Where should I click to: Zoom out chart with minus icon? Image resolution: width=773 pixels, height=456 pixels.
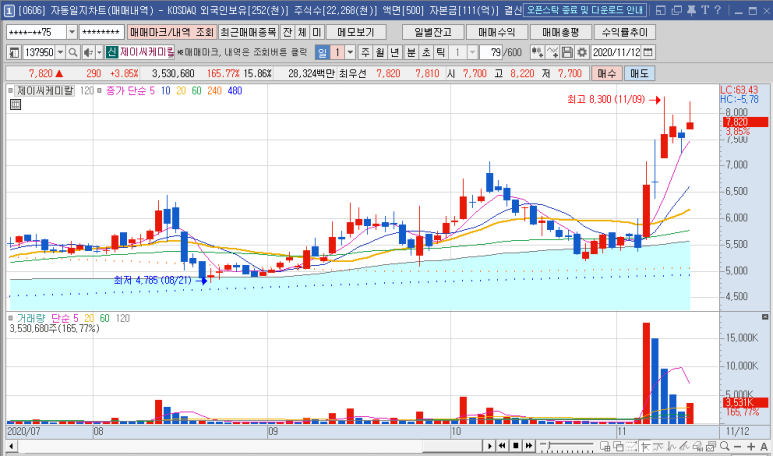(738, 446)
